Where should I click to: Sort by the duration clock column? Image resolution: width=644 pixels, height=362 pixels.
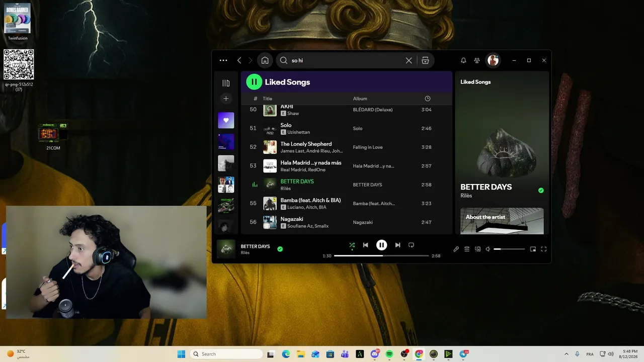point(428,99)
